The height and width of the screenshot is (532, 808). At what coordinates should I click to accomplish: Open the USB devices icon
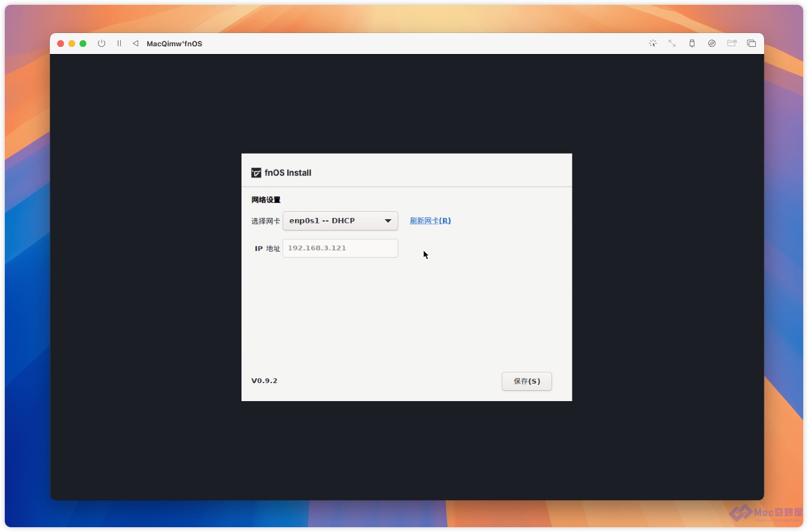click(692, 43)
